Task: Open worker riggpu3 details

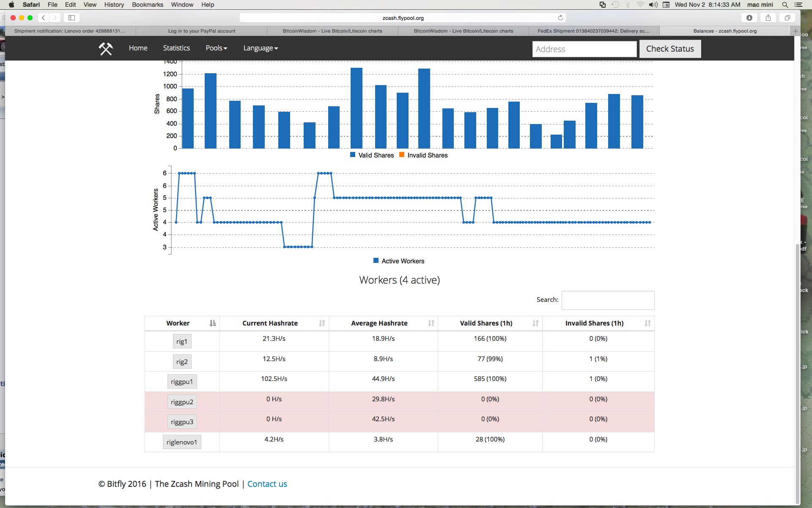Action: click(182, 422)
